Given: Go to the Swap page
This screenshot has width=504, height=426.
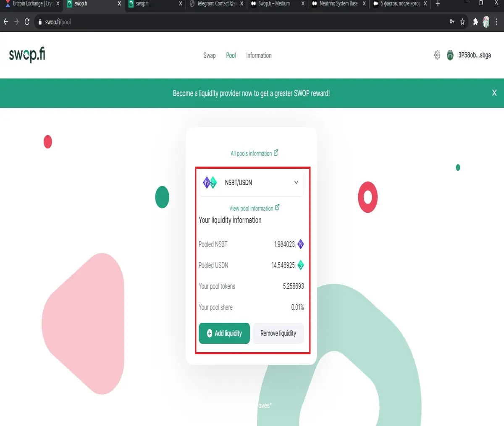Looking at the screenshot, I should tap(209, 55).
